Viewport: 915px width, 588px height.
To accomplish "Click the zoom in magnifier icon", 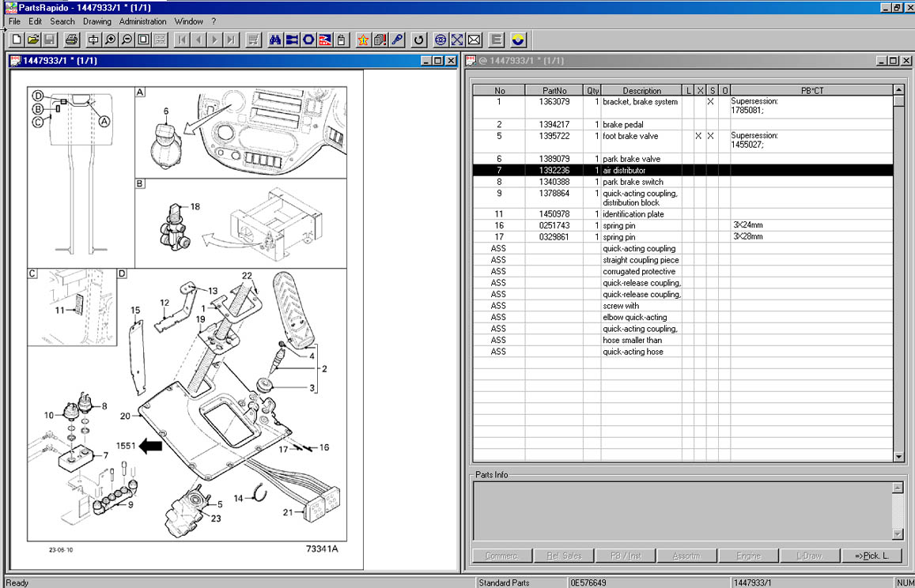I will click(x=110, y=40).
